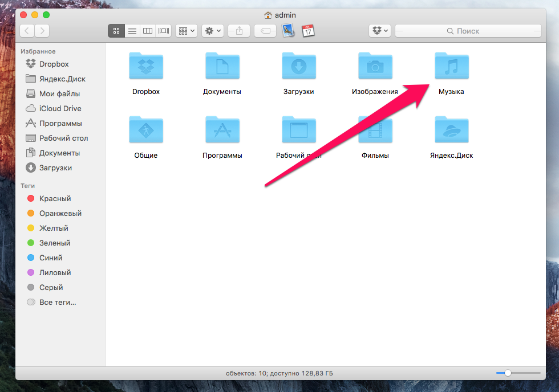
Task: Click the Share toolbar button
Action: [239, 31]
